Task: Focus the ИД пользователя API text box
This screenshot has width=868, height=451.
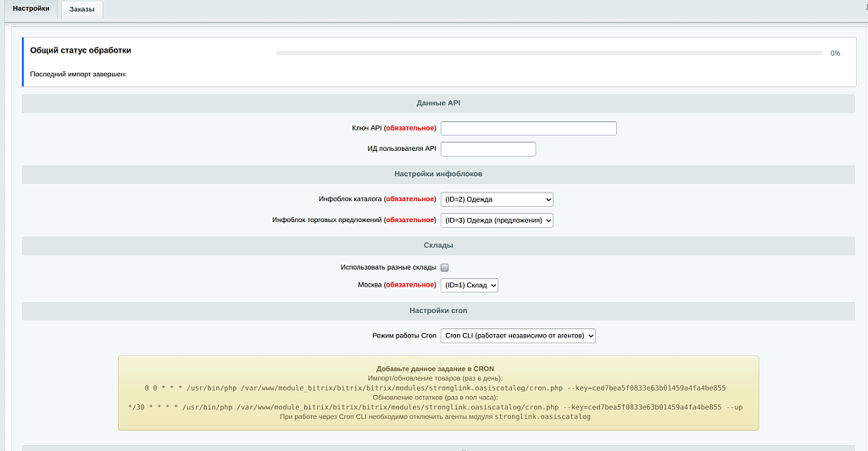Action: 488,149
